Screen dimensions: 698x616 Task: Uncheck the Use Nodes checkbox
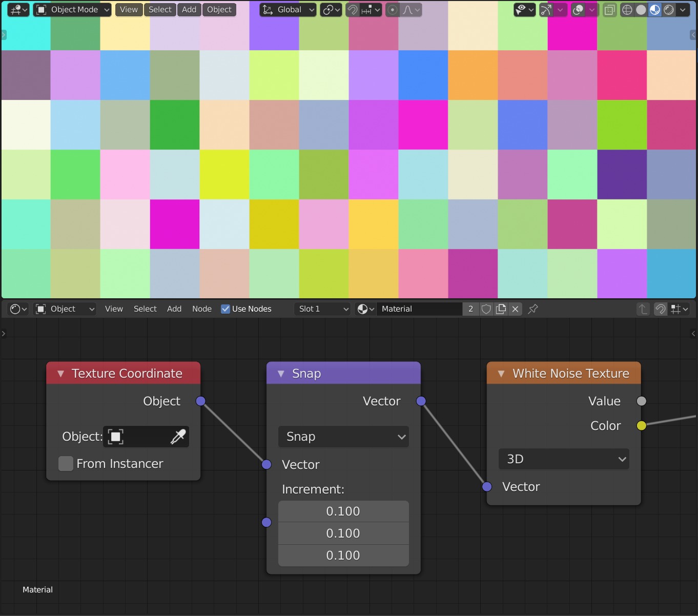225,309
